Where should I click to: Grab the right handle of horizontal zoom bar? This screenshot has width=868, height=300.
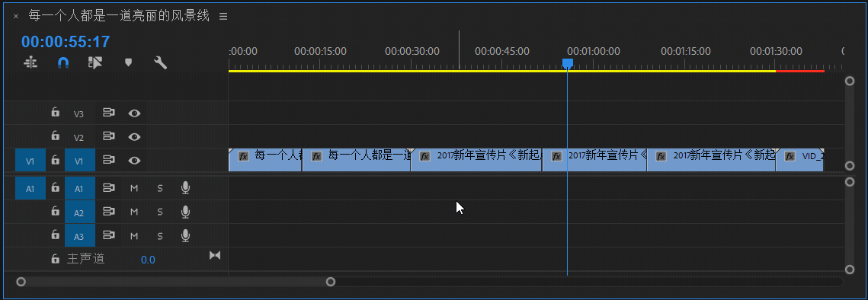click(331, 282)
